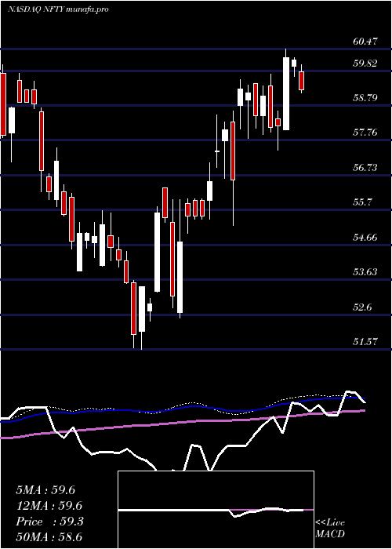Click the 53.63 price axis label
The image size is (392, 549).
pos(365,271)
